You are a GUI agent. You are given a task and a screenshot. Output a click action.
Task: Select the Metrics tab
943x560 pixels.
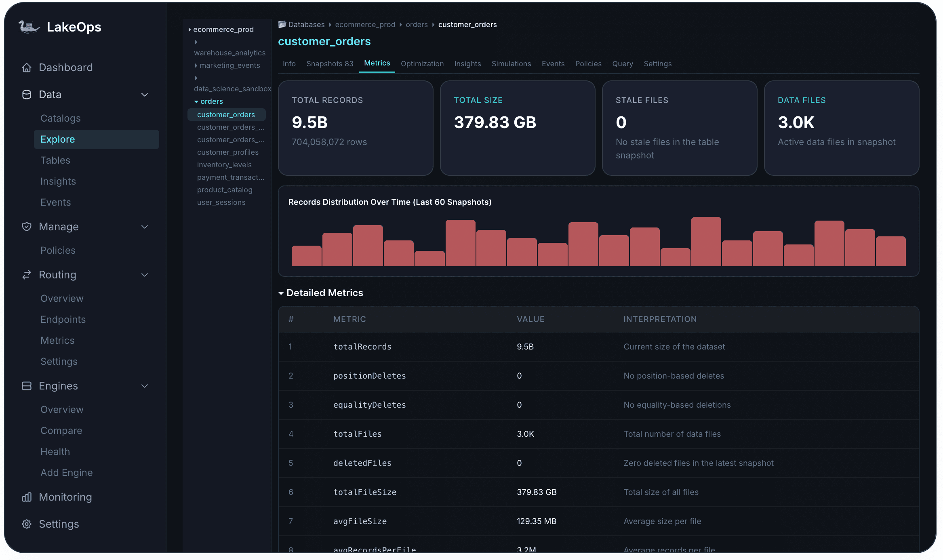click(x=377, y=63)
